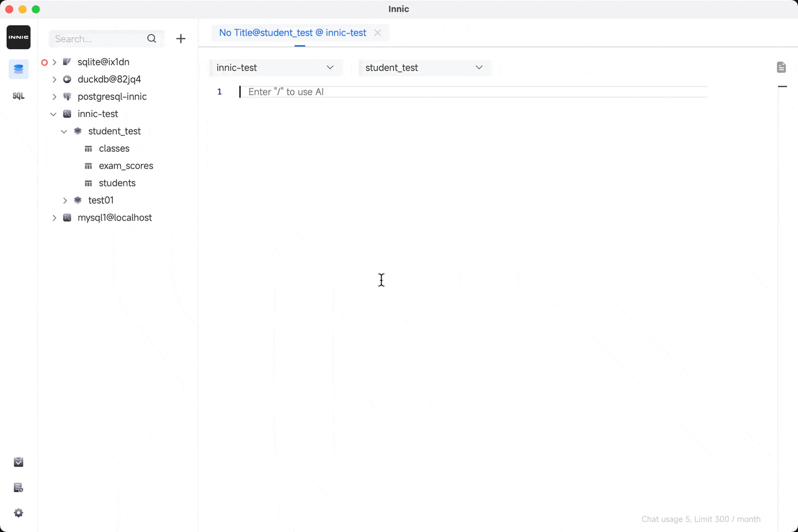The height and width of the screenshot is (532, 798).
Task: Select the exam_scores table
Action: [126, 166]
